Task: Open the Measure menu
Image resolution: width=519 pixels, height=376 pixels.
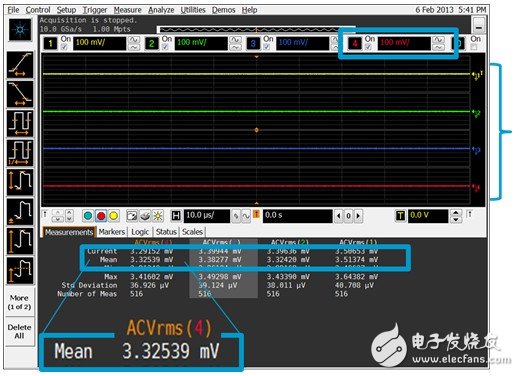Action: [128, 10]
